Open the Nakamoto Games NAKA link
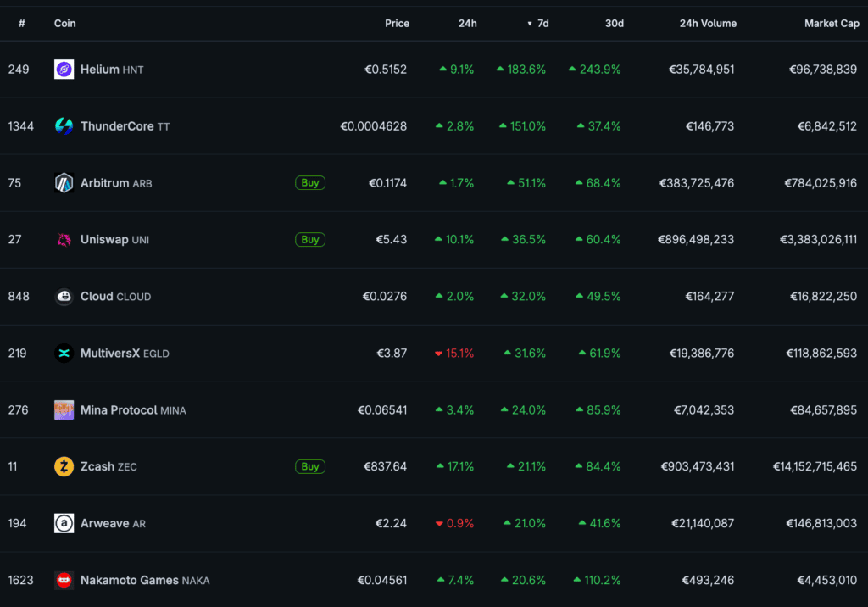This screenshot has width=868, height=607. pos(145,581)
